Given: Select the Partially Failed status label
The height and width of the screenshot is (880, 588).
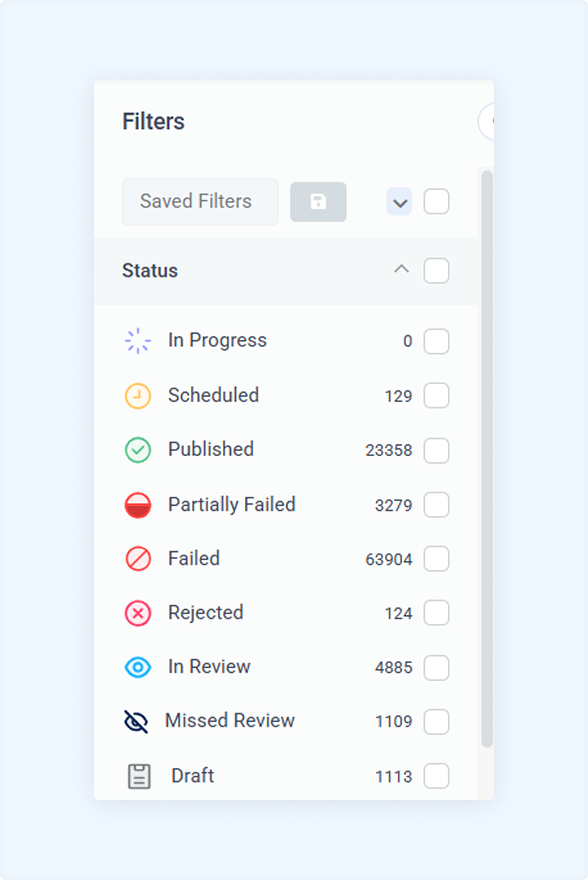Looking at the screenshot, I should pos(232,504).
